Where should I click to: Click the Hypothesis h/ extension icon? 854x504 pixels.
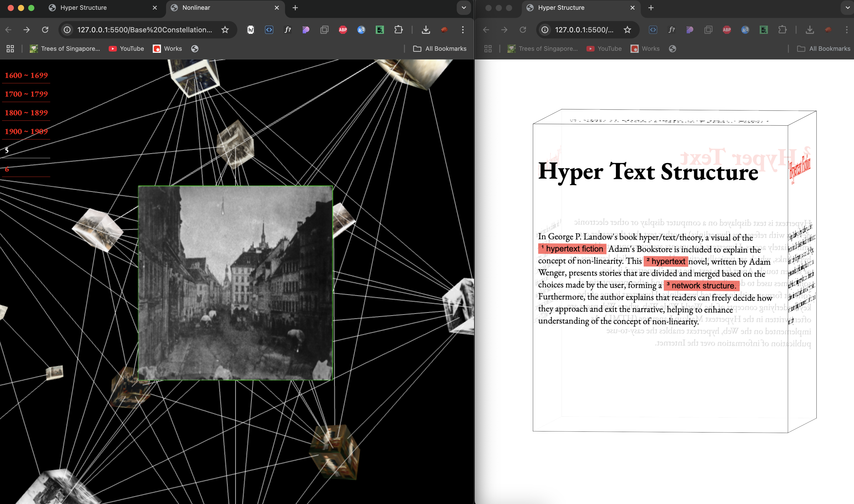point(250,30)
